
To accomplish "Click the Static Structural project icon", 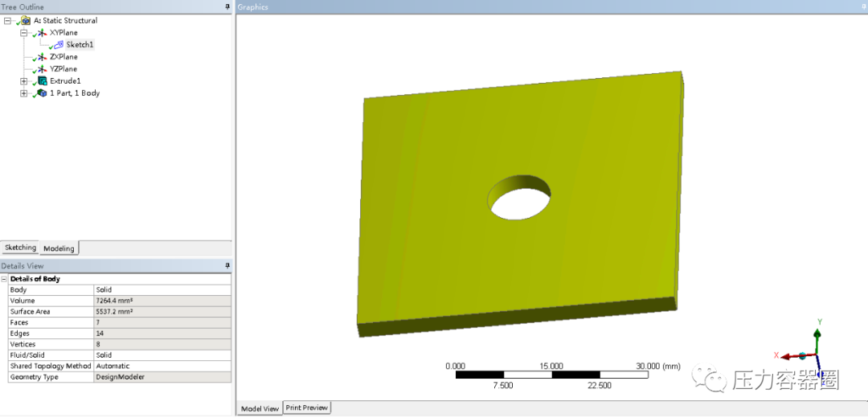I will (26, 20).
